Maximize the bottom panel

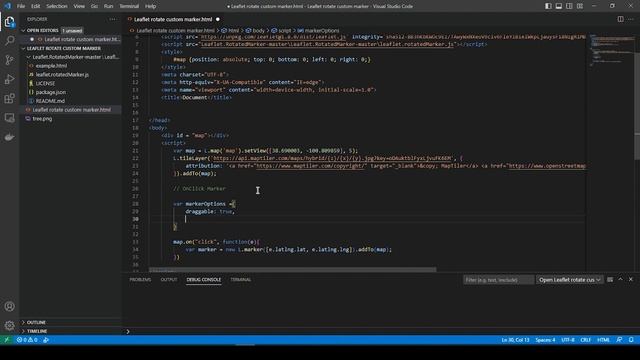pos(620,280)
